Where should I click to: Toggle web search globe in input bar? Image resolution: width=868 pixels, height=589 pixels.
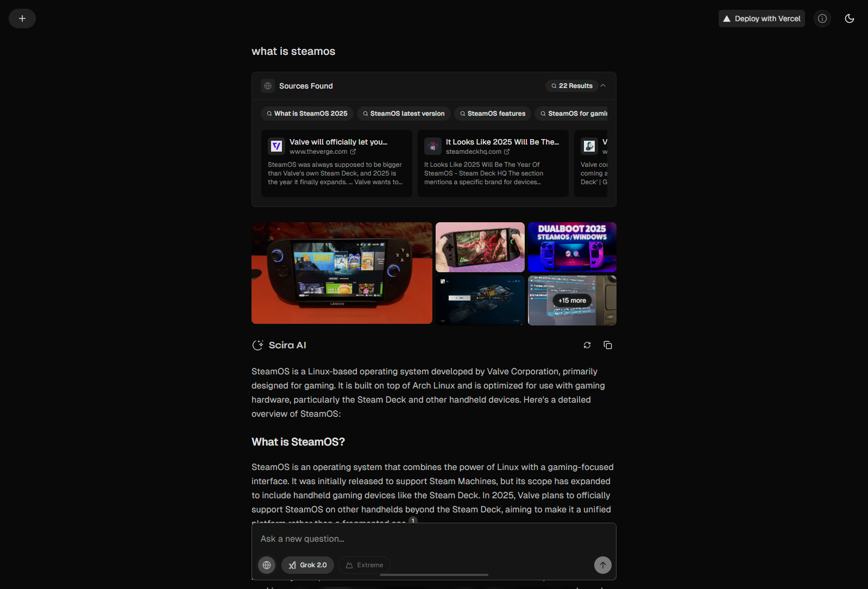(x=267, y=565)
